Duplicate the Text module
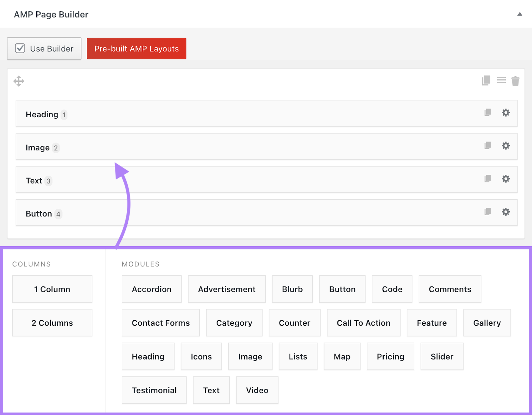This screenshot has height=415, width=532. pyautogui.click(x=487, y=179)
